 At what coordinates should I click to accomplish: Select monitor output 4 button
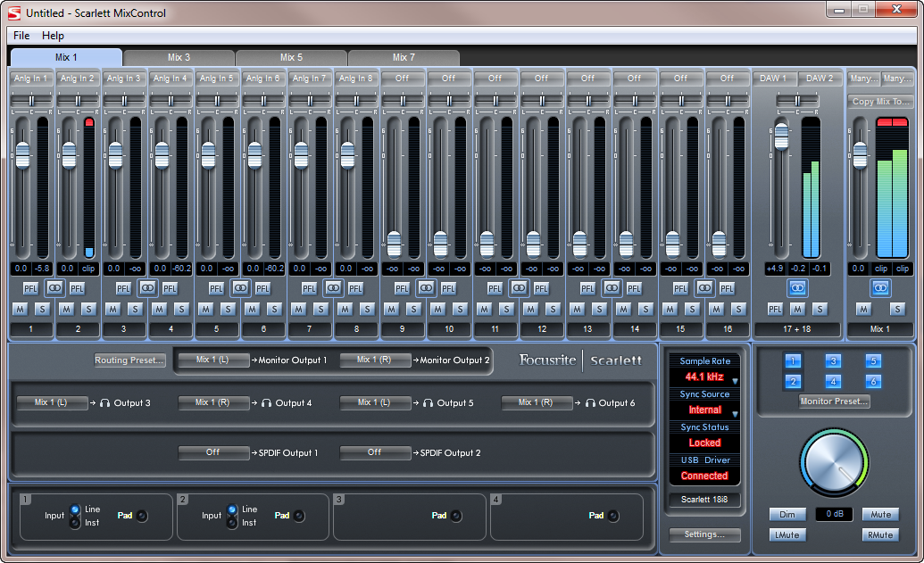point(833,382)
